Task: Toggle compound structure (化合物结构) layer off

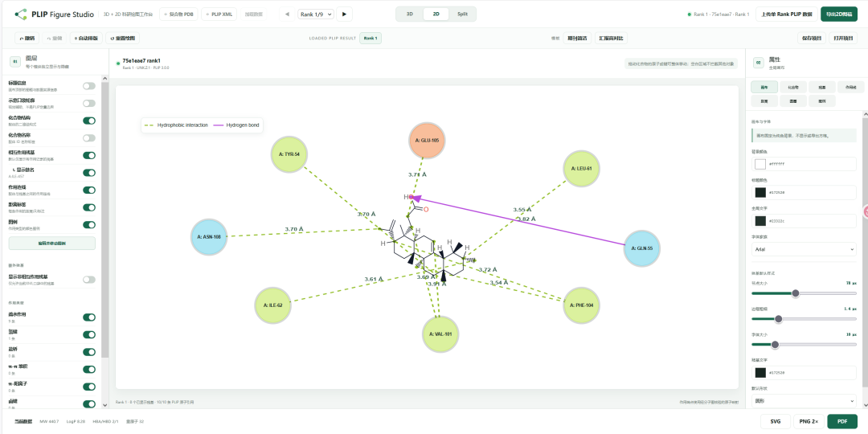Action: tap(88, 121)
